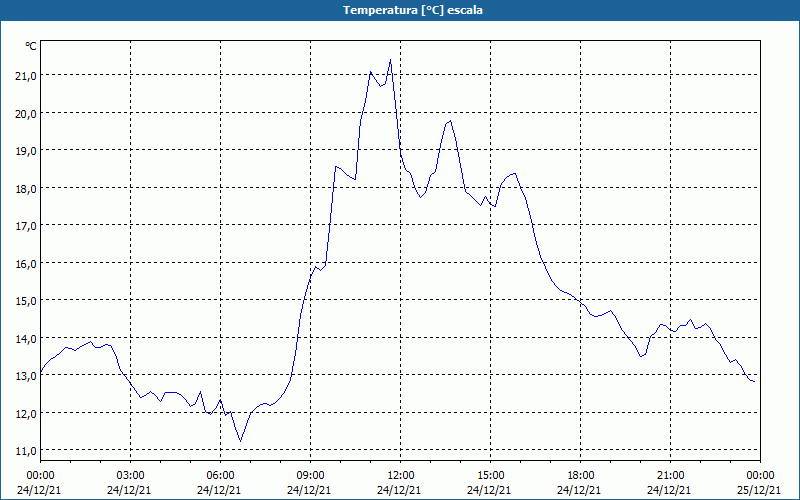
Task: Click the 14,0 y-axis label
Action: [x=27, y=339]
